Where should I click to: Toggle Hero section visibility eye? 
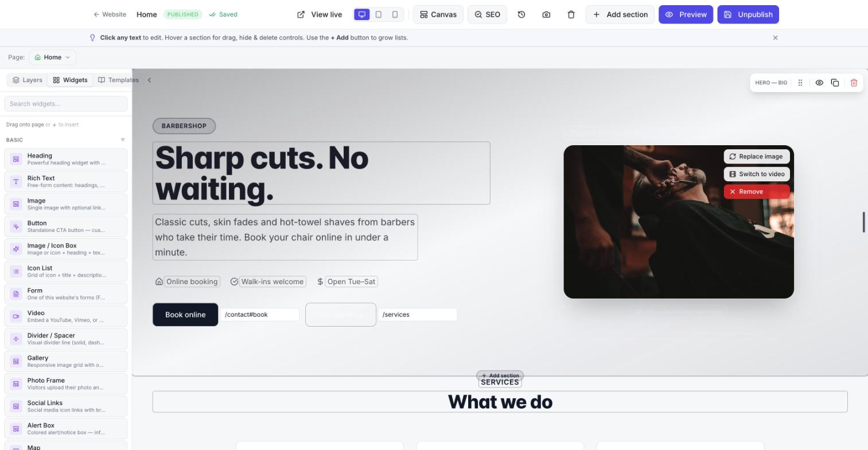819,83
